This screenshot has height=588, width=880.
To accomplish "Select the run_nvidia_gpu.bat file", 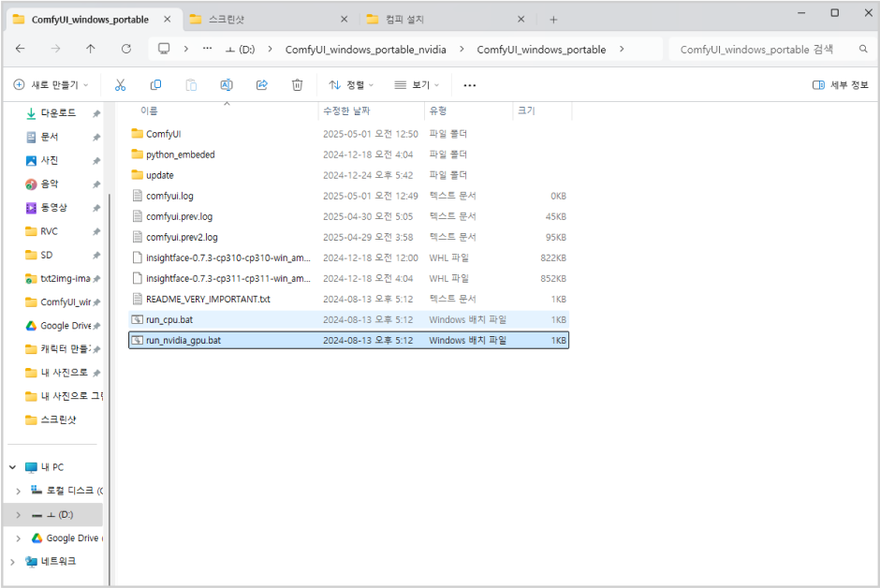I will point(348,340).
